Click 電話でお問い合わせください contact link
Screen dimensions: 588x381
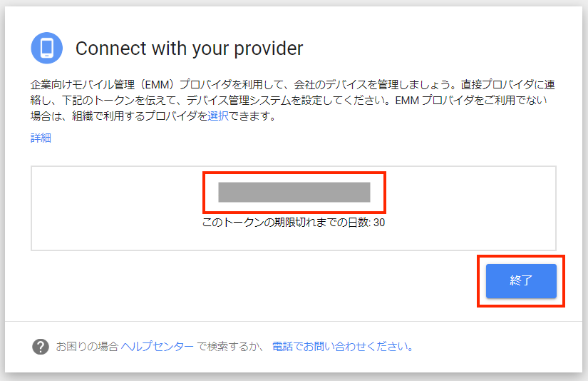pyautogui.click(x=342, y=347)
